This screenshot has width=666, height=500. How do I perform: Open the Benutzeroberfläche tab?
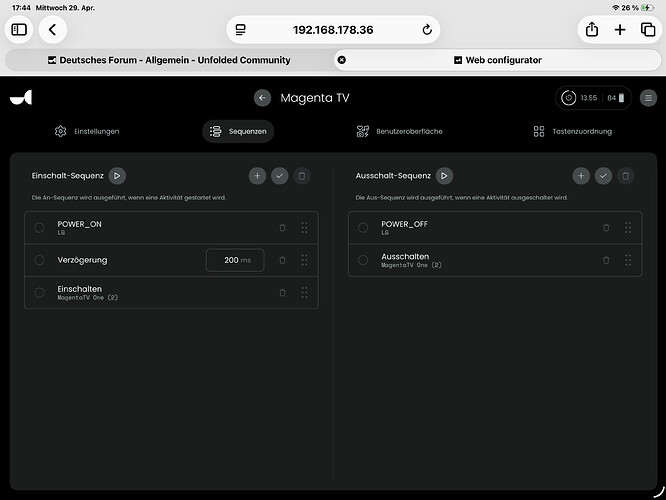coord(399,131)
